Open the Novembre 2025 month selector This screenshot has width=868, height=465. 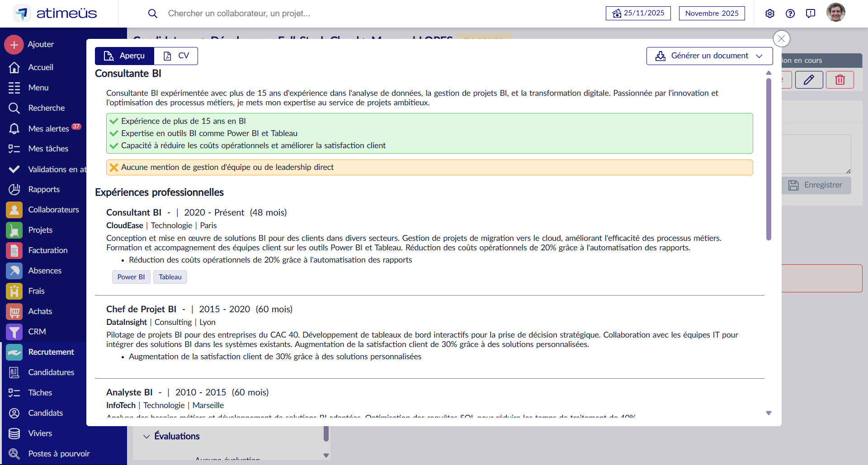point(712,13)
